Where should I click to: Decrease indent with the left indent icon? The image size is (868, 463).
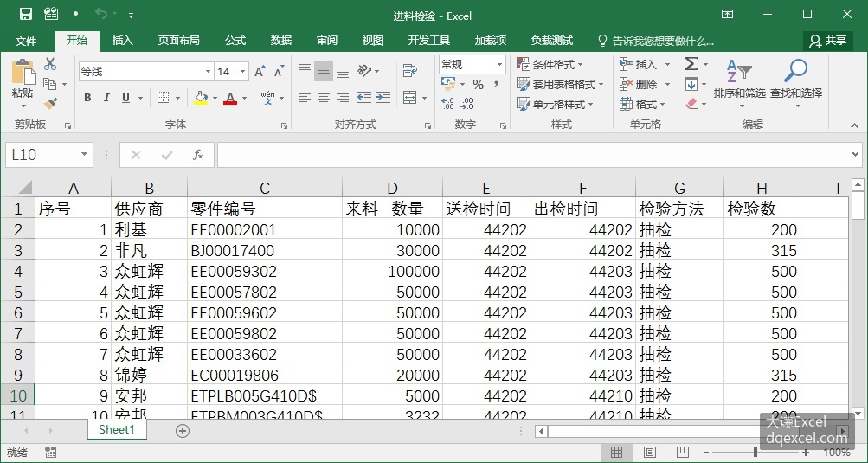tap(363, 98)
